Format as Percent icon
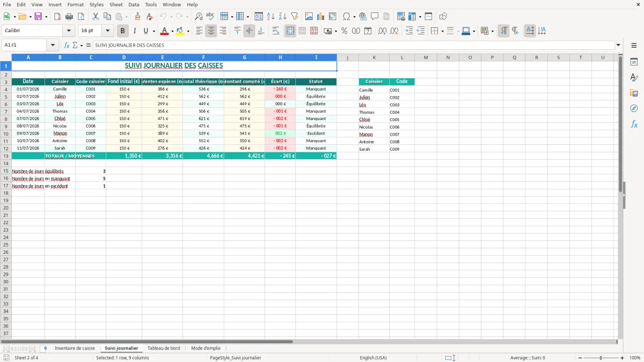644x362 pixels. pos(344,31)
